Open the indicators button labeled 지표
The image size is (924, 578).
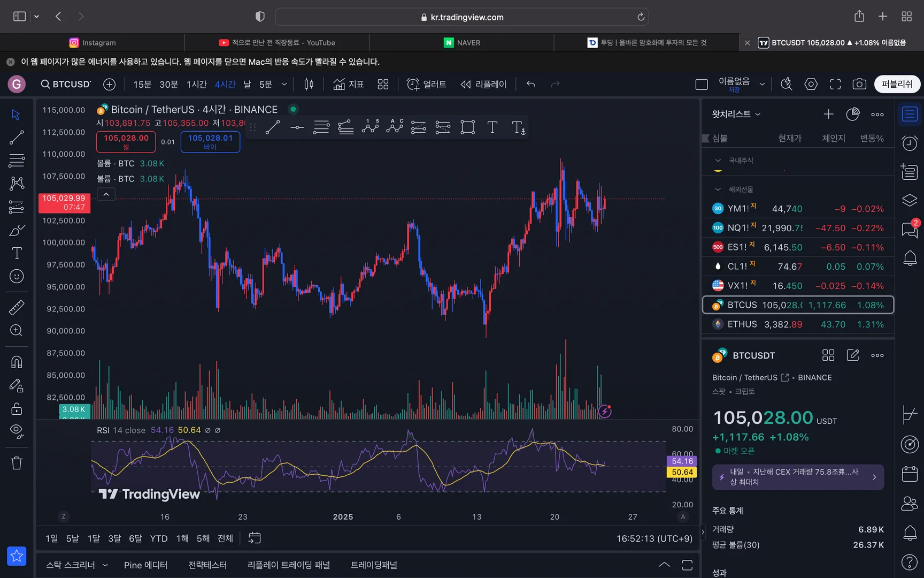348,84
